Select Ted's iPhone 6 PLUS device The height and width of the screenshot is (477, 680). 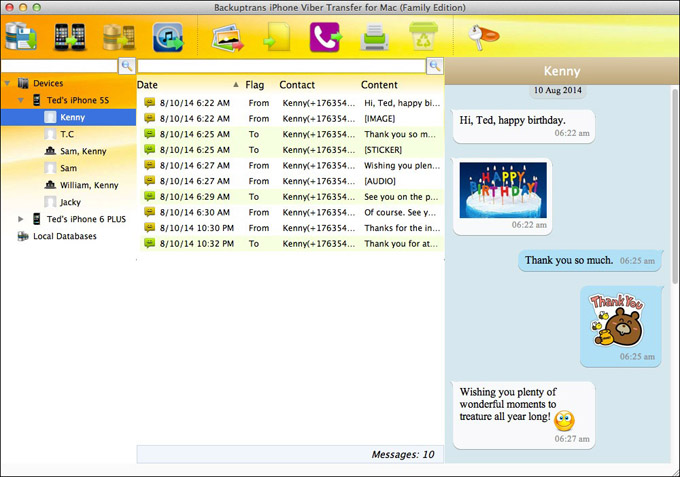[x=86, y=219]
